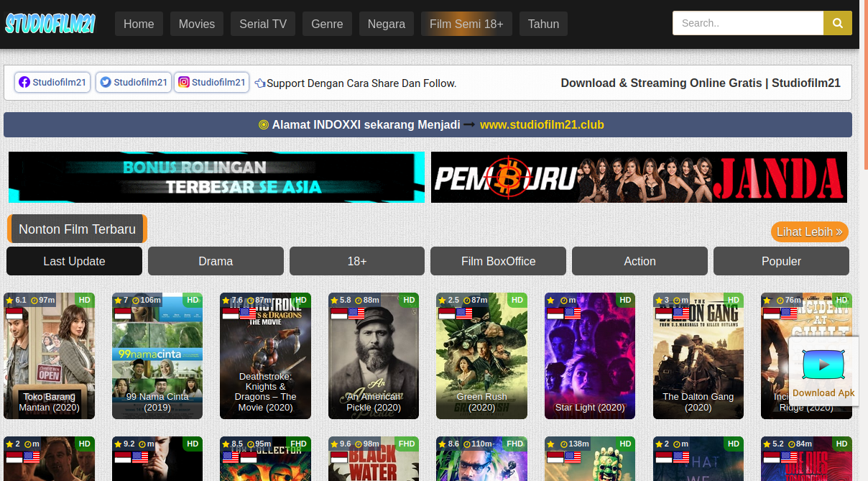Open the Genre menu
The height and width of the screenshot is (481, 868).
point(327,24)
